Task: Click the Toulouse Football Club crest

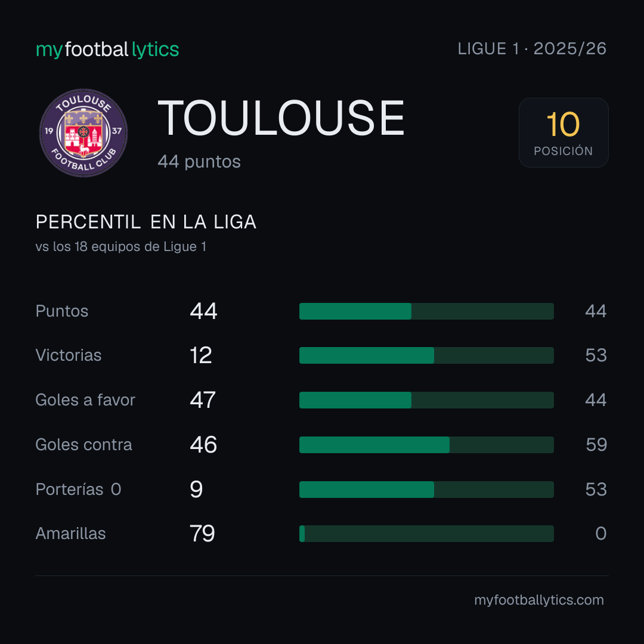Action: 83,132
